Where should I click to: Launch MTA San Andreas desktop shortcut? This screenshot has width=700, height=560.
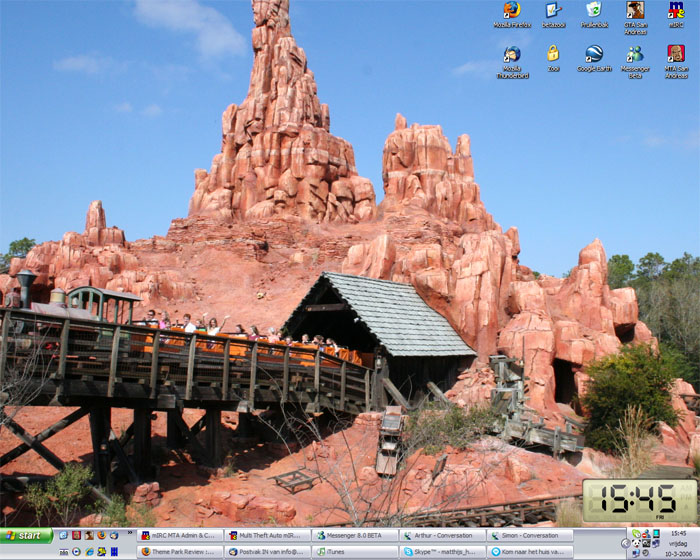pos(676,62)
